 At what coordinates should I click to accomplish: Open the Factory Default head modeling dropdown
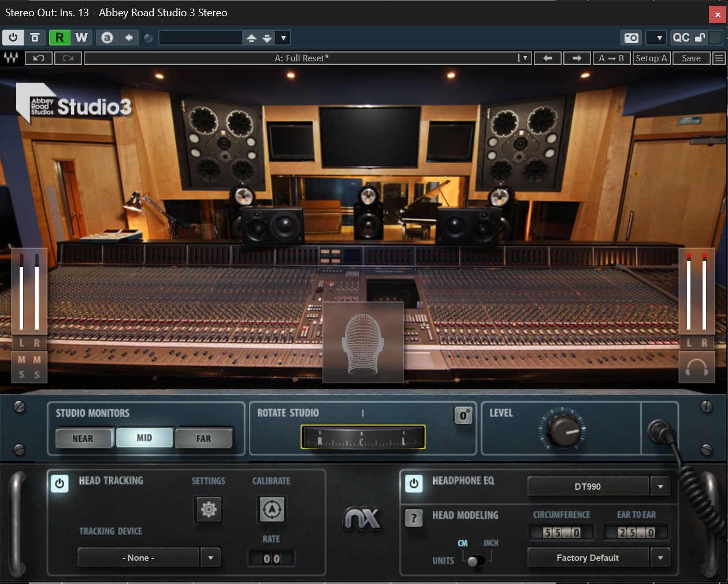coord(660,557)
